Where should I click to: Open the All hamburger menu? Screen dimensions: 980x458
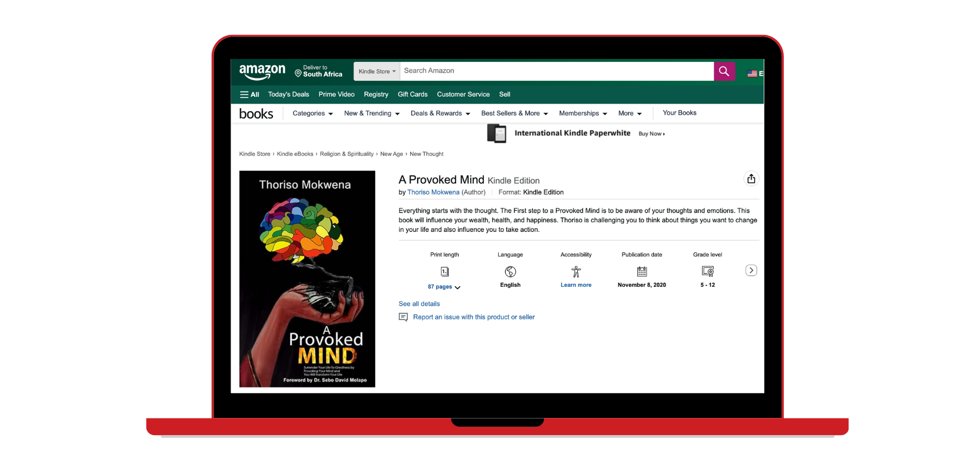coord(249,94)
